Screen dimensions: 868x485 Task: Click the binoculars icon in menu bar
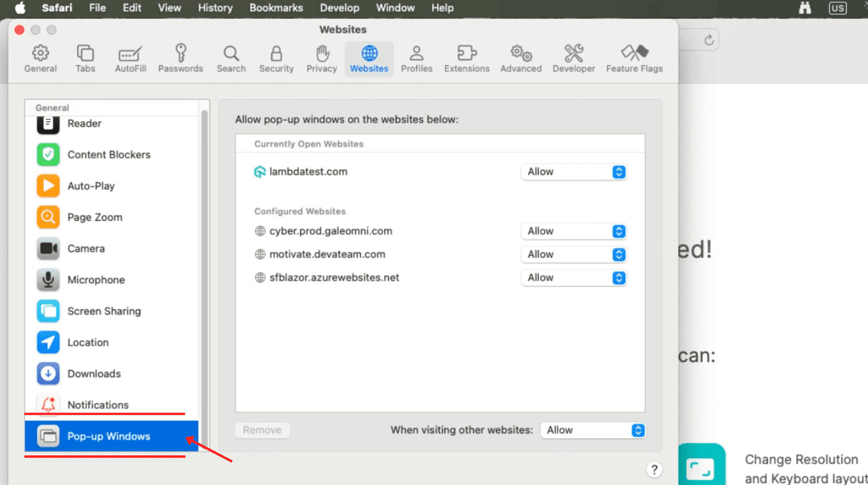pos(805,8)
